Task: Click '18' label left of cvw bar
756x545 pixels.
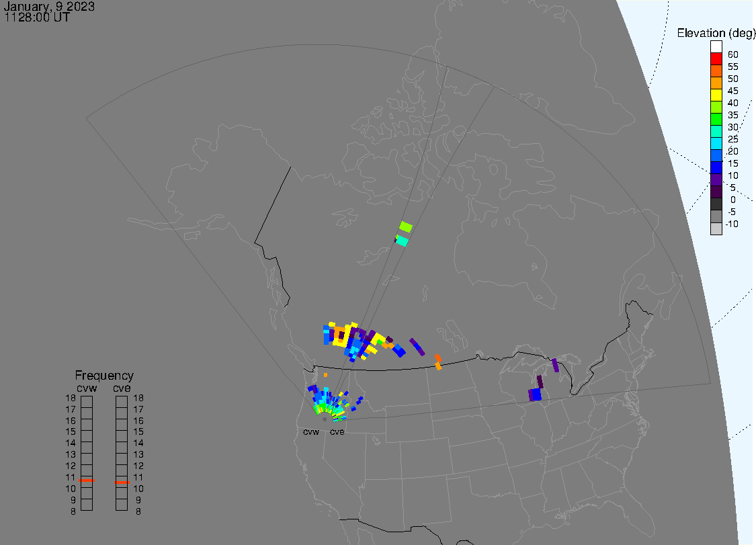Action: [x=71, y=399]
